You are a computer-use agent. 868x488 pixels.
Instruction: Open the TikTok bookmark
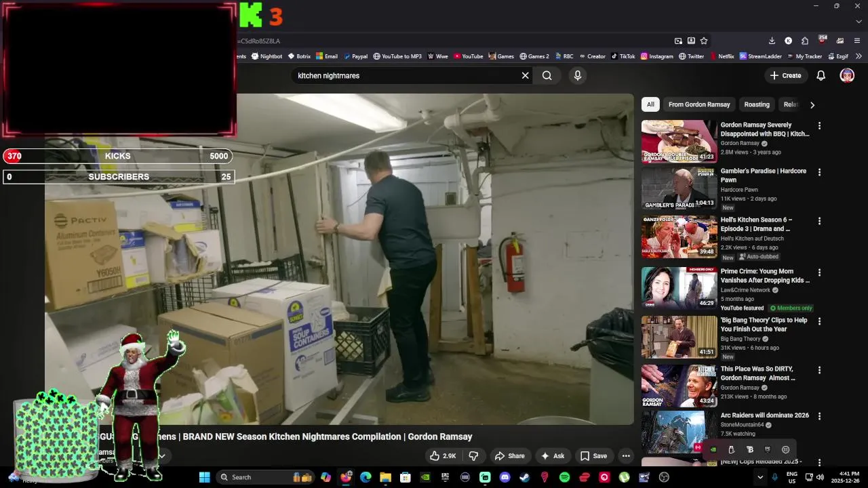pyautogui.click(x=623, y=56)
